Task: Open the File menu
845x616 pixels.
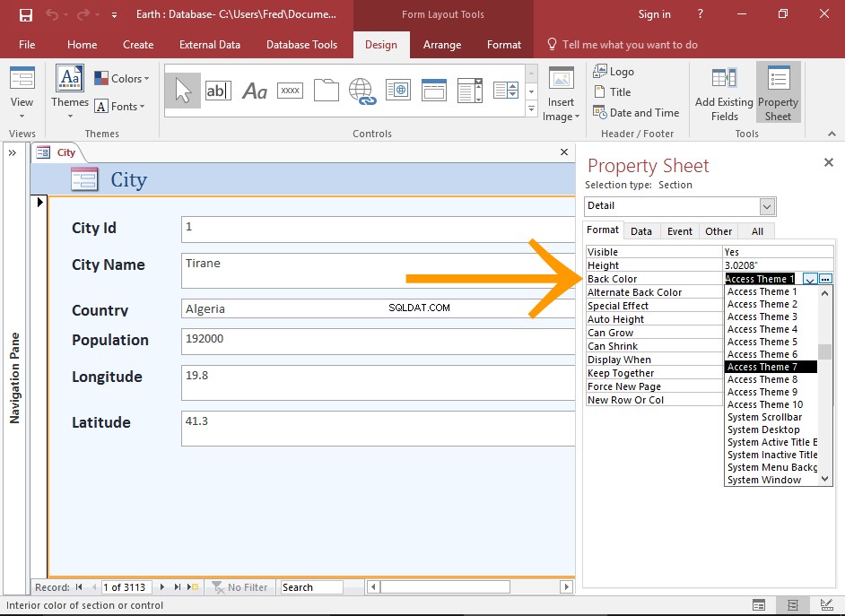Action: [x=27, y=45]
